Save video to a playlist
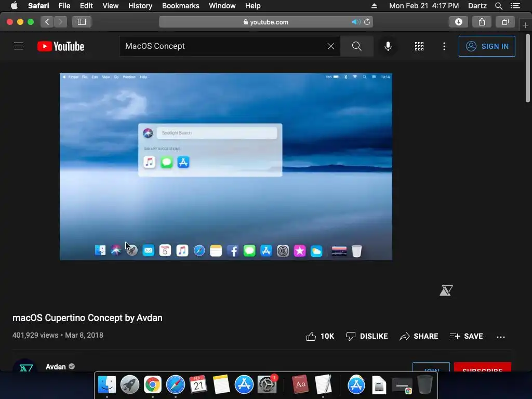This screenshot has height=399, width=532. pos(466,336)
